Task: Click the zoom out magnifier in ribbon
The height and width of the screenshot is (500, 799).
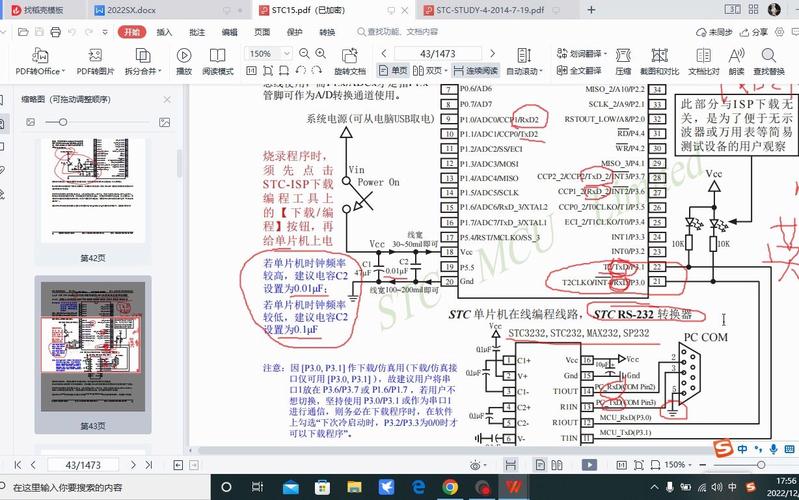Action: [x=304, y=54]
